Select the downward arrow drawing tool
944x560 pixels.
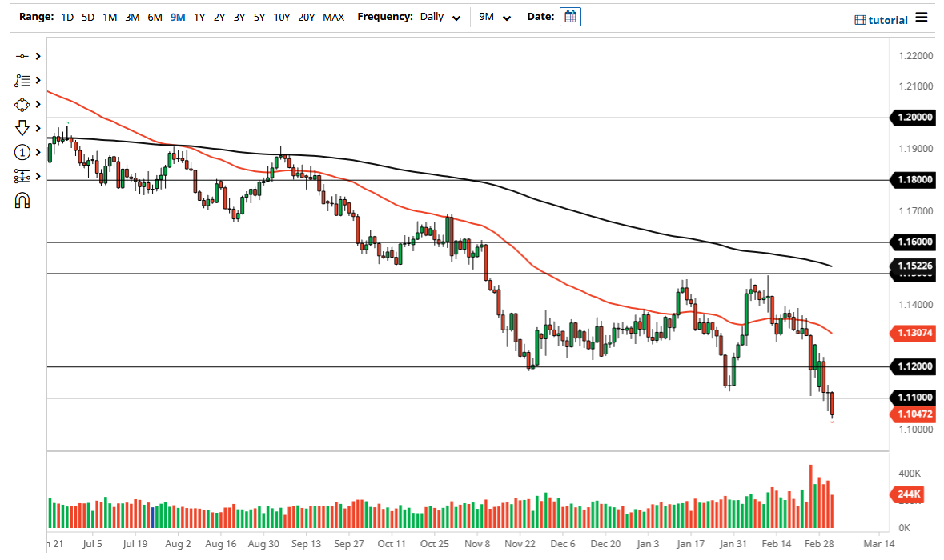click(x=22, y=128)
